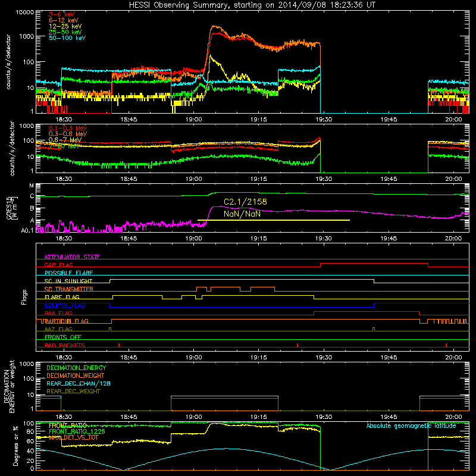Select the BAD_PACKETS flag label
476x476 pixels.
point(65,345)
